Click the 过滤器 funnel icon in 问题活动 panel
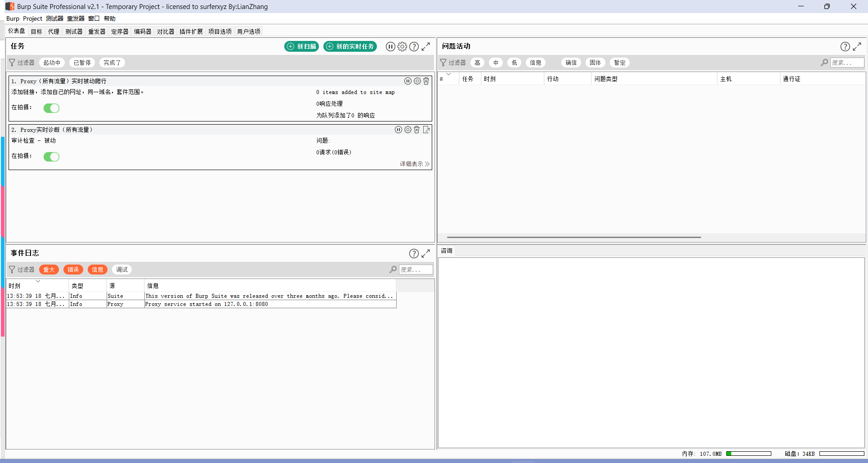868x463 pixels. [x=443, y=63]
